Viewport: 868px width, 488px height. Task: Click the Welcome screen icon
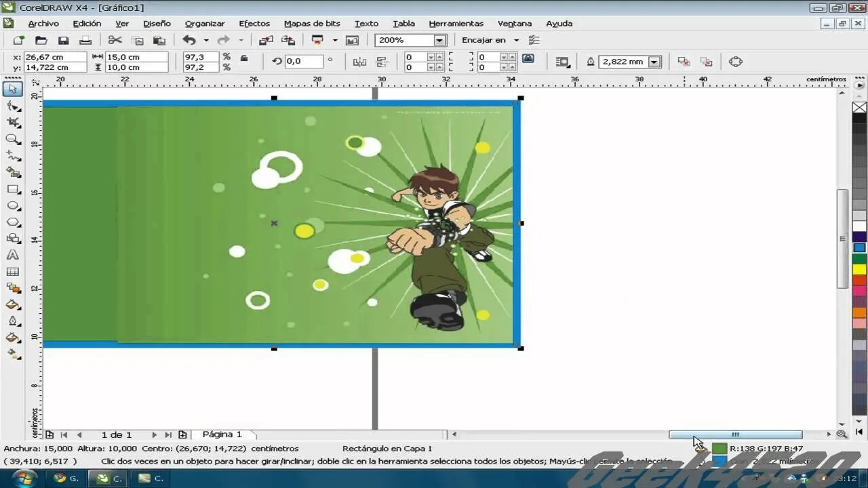352,41
